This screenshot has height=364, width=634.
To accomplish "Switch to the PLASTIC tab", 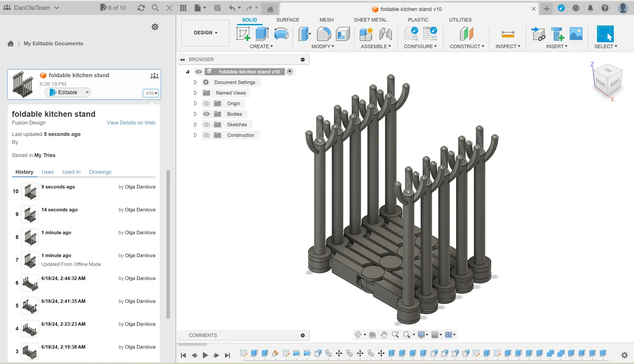I will click(418, 20).
